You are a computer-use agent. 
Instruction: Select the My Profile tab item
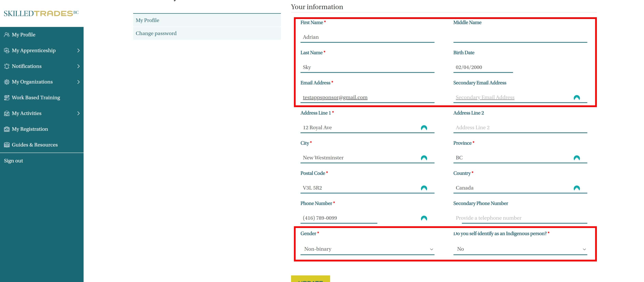click(147, 20)
